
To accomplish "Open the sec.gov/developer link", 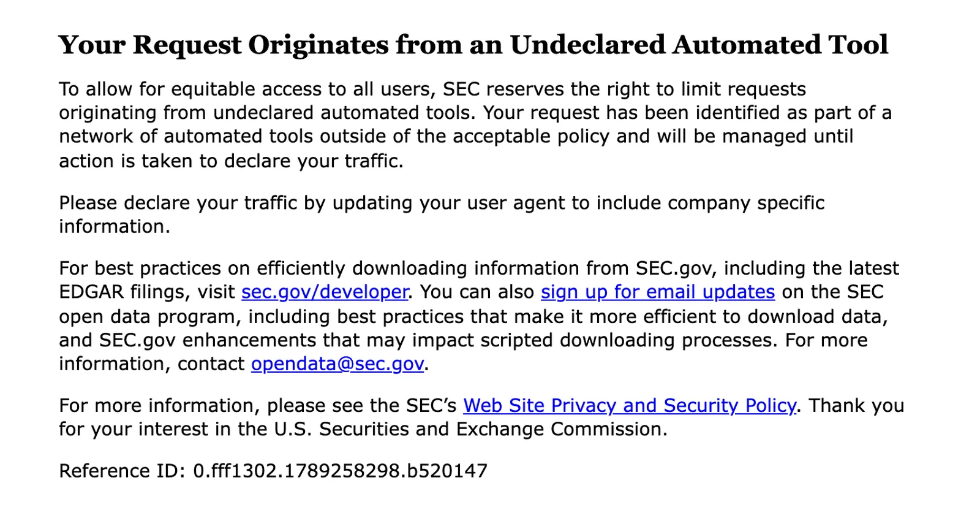I will [x=325, y=292].
